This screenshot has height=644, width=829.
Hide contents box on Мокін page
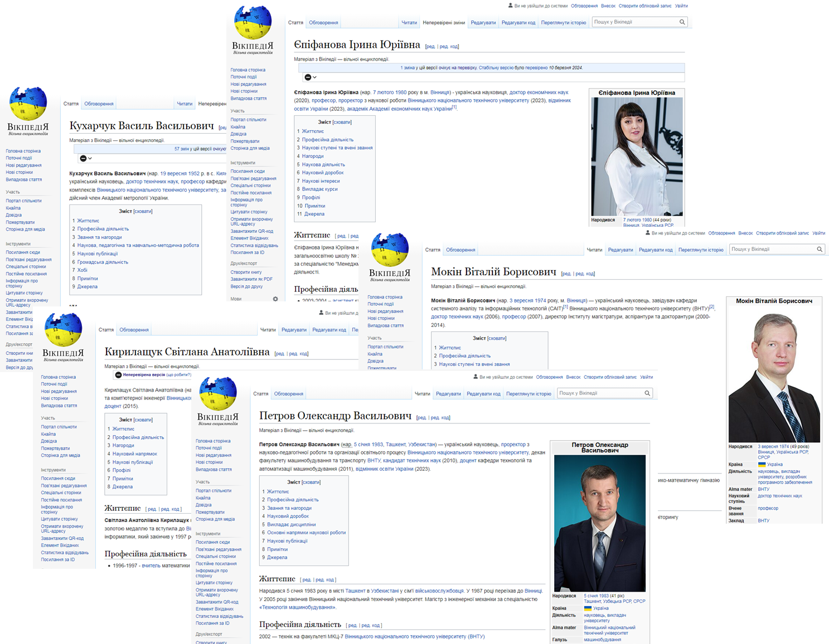pyautogui.click(x=497, y=338)
